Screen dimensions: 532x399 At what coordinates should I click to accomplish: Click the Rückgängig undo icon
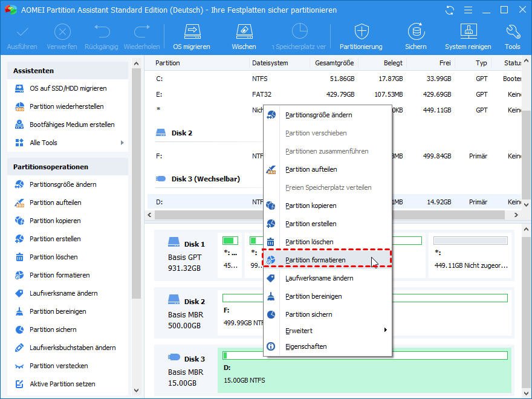102,37
